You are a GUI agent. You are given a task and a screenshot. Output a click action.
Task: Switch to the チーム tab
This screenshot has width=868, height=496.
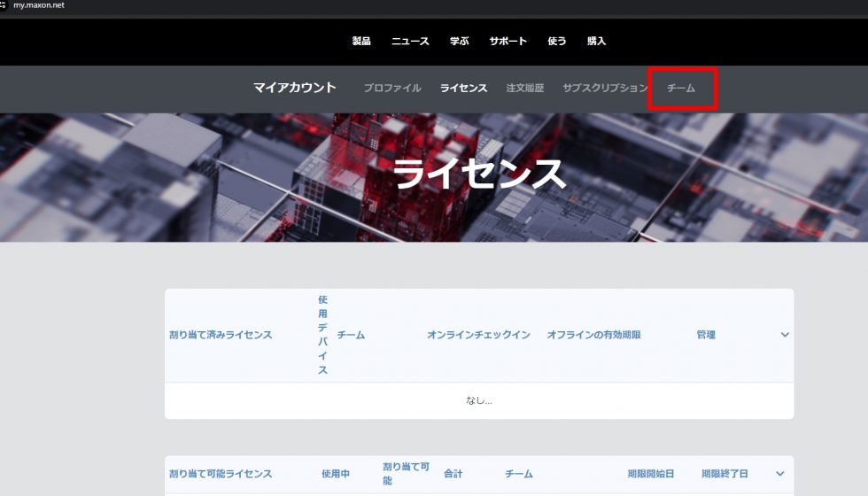pyautogui.click(x=681, y=88)
